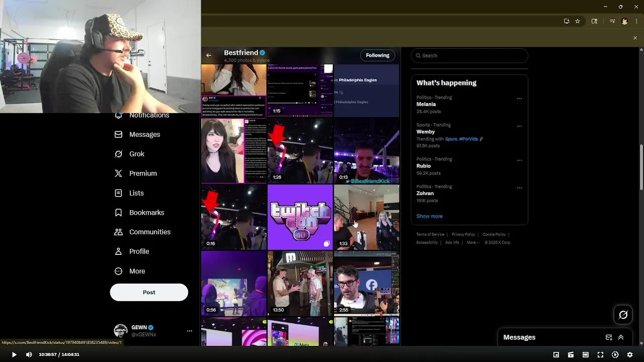Mute the video player volume
644x362 pixels.
(29, 354)
